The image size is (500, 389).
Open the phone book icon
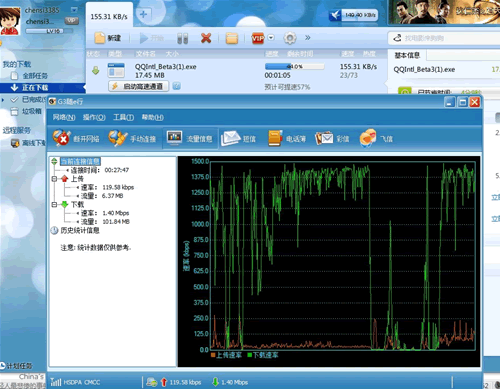pyautogui.click(x=275, y=138)
